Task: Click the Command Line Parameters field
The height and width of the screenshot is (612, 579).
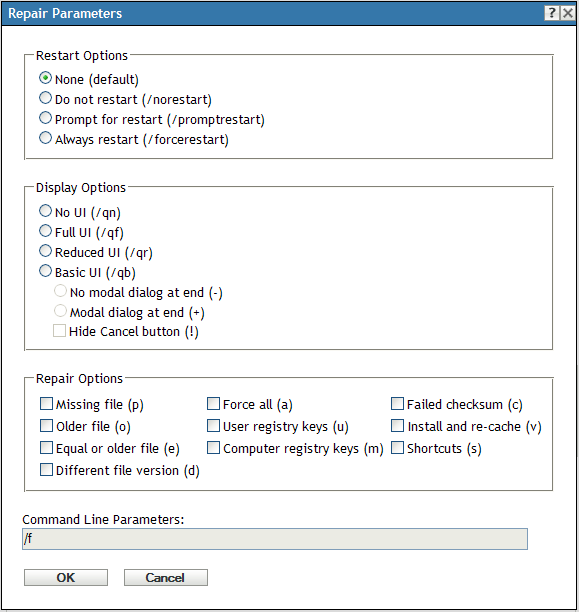Action: (x=275, y=539)
